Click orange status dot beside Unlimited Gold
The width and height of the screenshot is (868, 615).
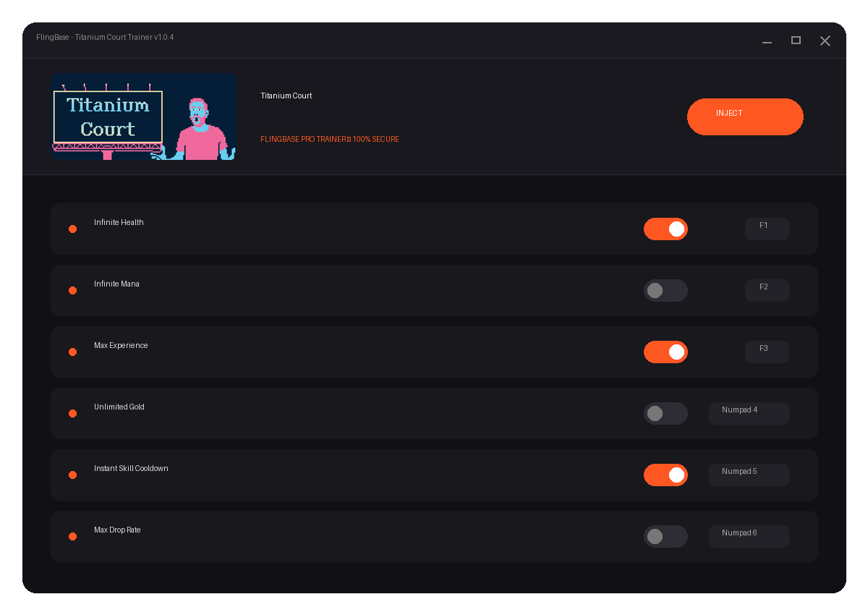[x=72, y=413]
